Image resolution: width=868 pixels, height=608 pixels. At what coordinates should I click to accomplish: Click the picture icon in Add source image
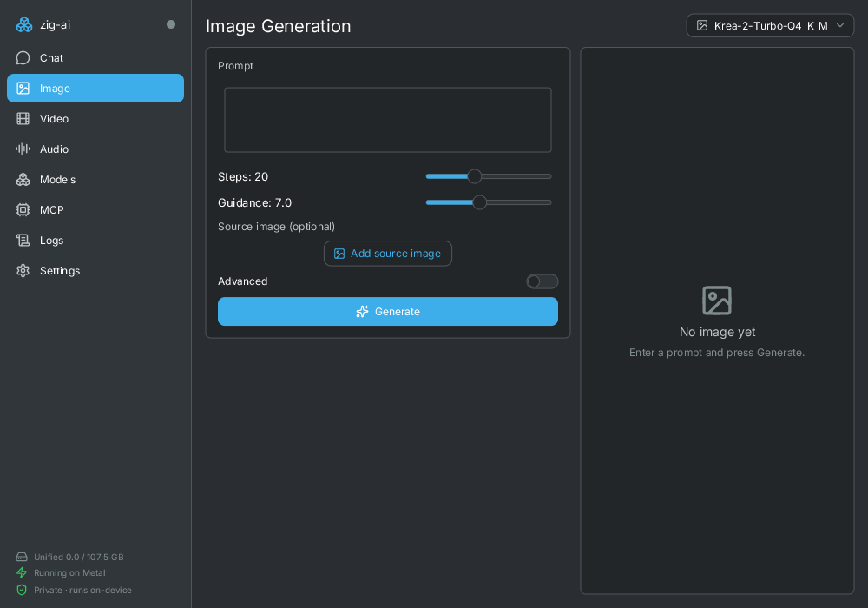point(339,254)
